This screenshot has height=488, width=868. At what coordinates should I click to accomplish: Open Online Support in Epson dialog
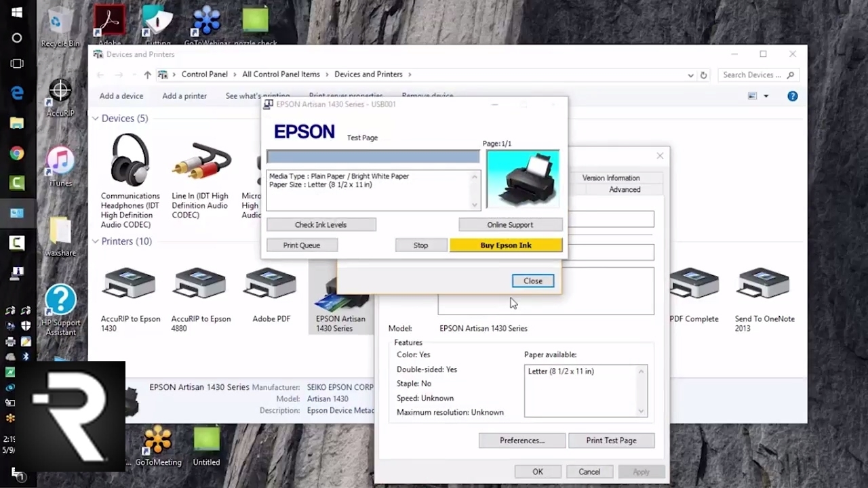(x=510, y=225)
